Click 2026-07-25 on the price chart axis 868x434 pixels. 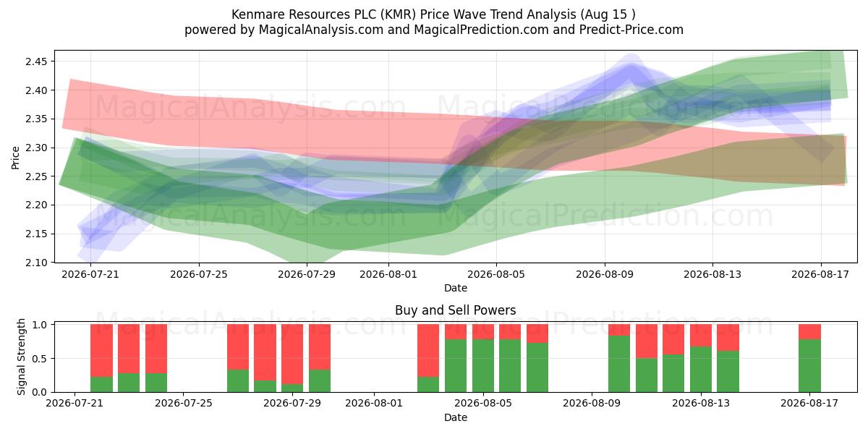(199, 274)
